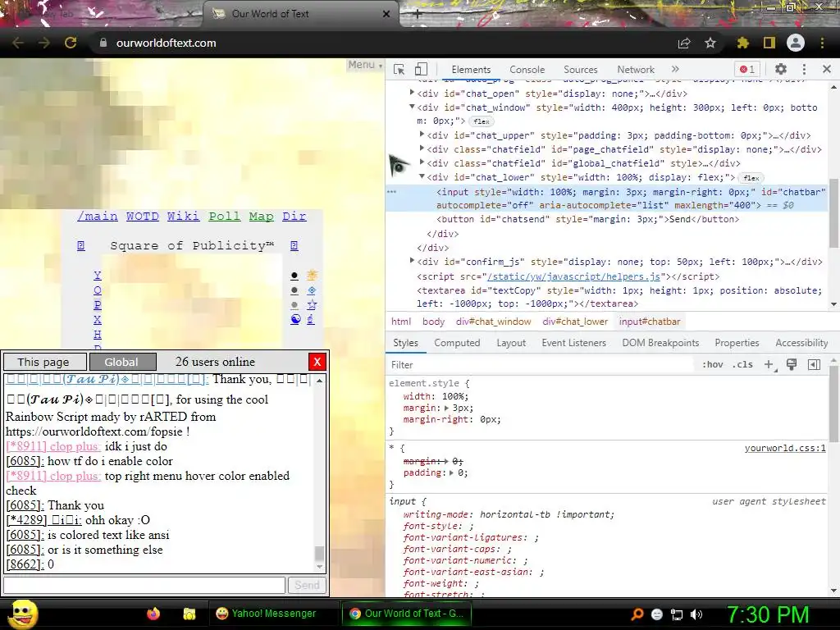Open the yourworld.css:1 source link
The width and height of the screenshot is (840, 630).
coord(785,448)
